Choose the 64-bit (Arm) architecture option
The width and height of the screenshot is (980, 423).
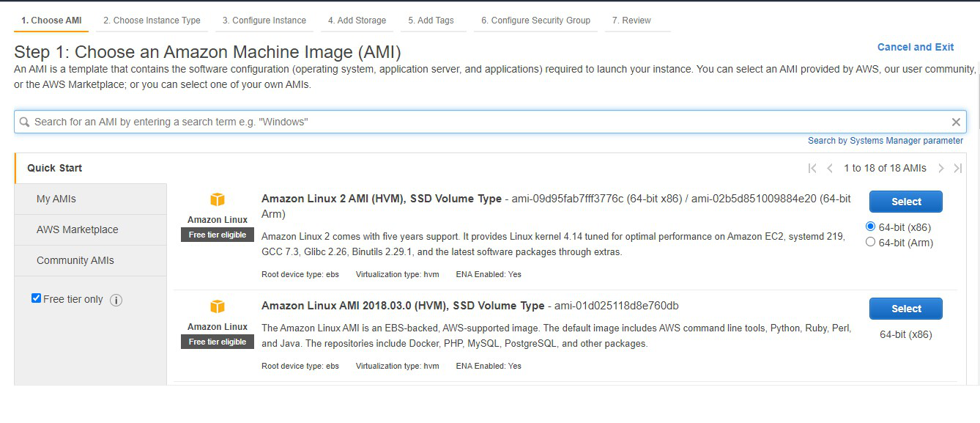pos(871,242)
